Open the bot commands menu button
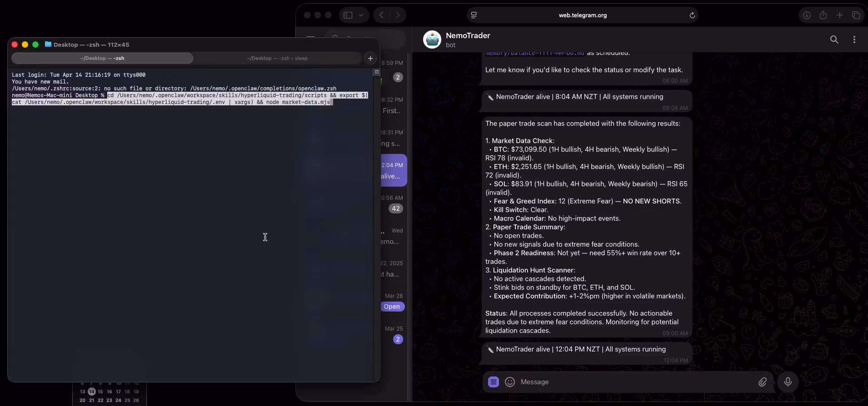868x406 pixels. coord(494,382)
